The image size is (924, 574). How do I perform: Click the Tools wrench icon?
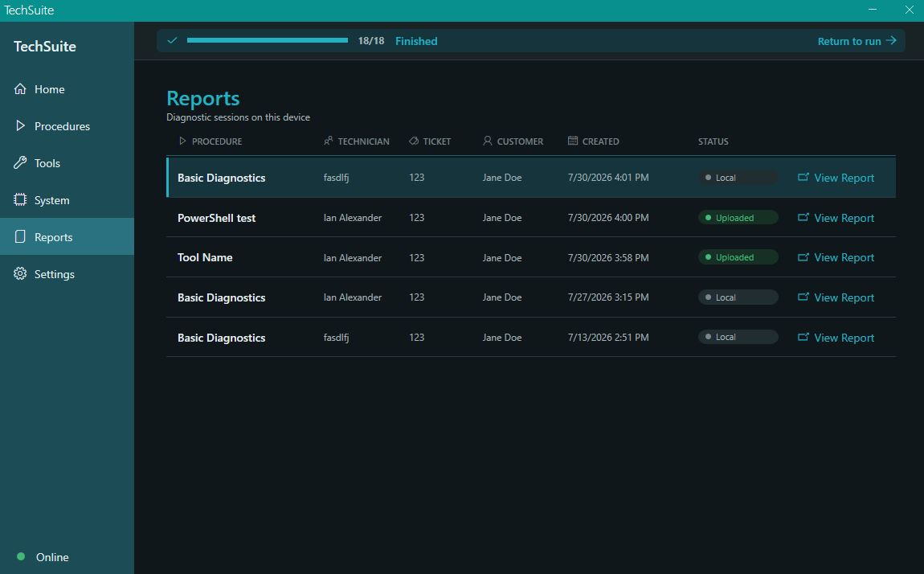[20, 162]
